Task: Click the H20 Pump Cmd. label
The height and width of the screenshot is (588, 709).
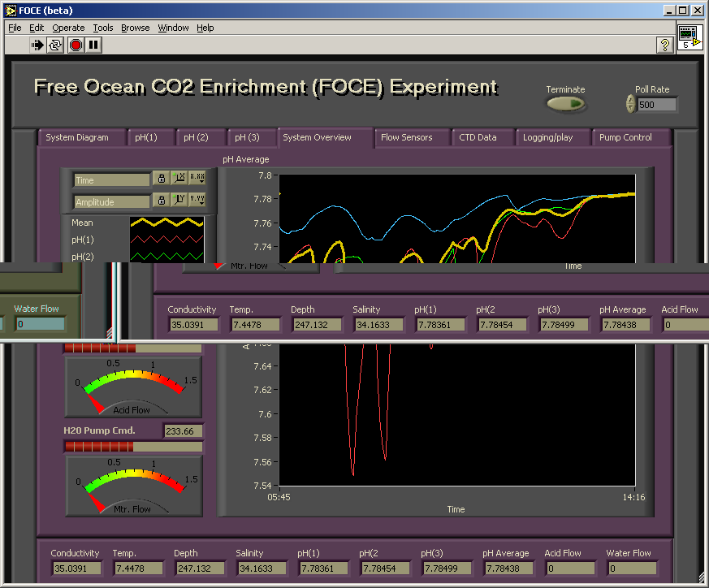Action: tap(99, 430)
